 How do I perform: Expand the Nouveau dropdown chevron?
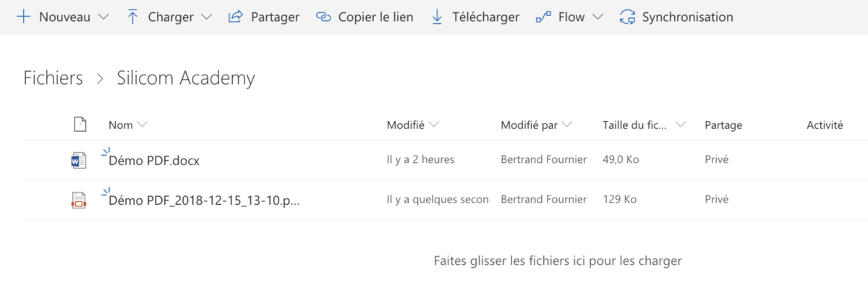click(x=103, y=17)
